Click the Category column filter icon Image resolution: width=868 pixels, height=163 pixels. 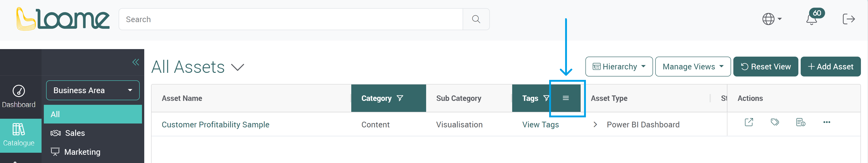click(400, 98)
